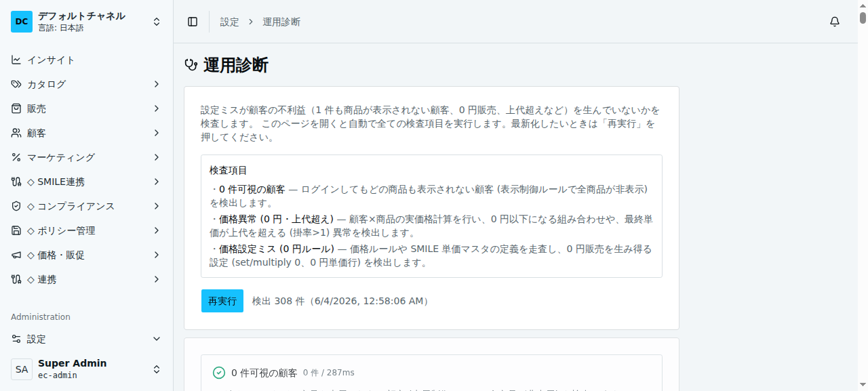Expand the カタログ chevron
The width and height of the screenshot is (868, 391).
157,84
